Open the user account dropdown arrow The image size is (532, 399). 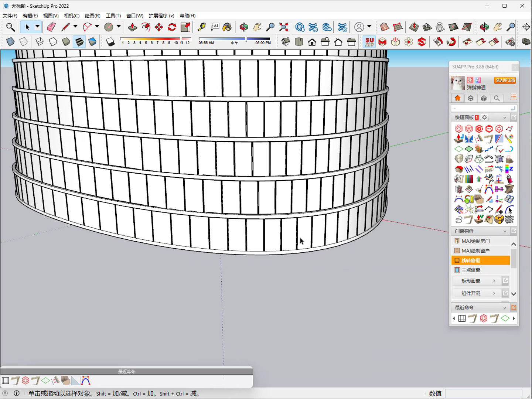point(369,27)
